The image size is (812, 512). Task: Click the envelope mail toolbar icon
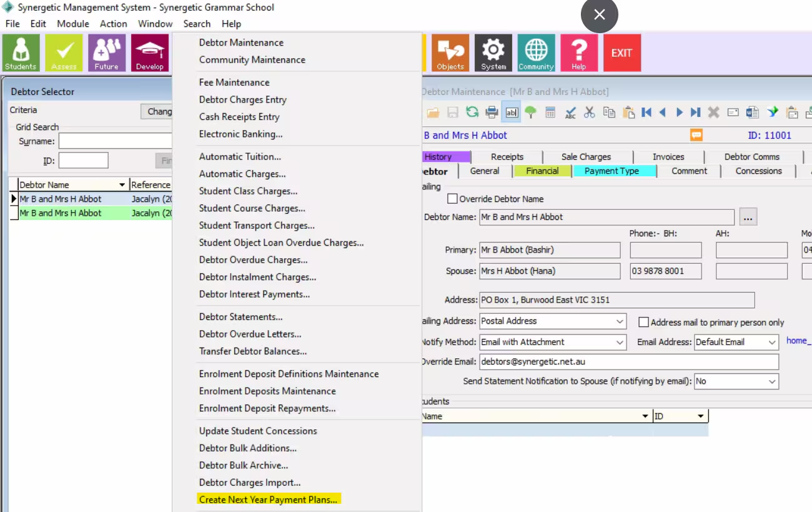point(733,113)
